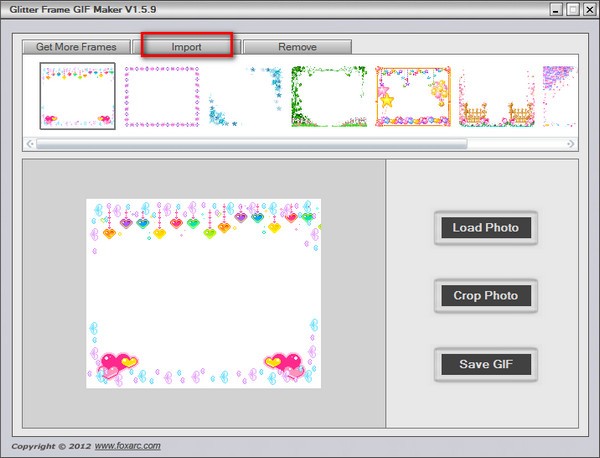Select the hanging hearts frame thumbnail

78,96
